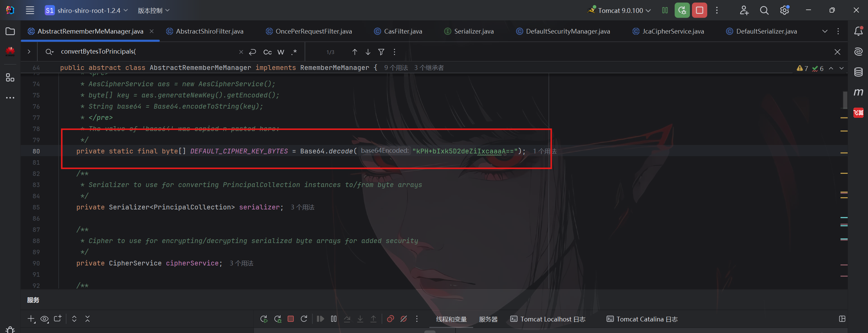Viewport: 868px width, 333px height.
Task: Open Tomcat 9.0.100 run configuration dropdown
Action: (x=620, y=11)
